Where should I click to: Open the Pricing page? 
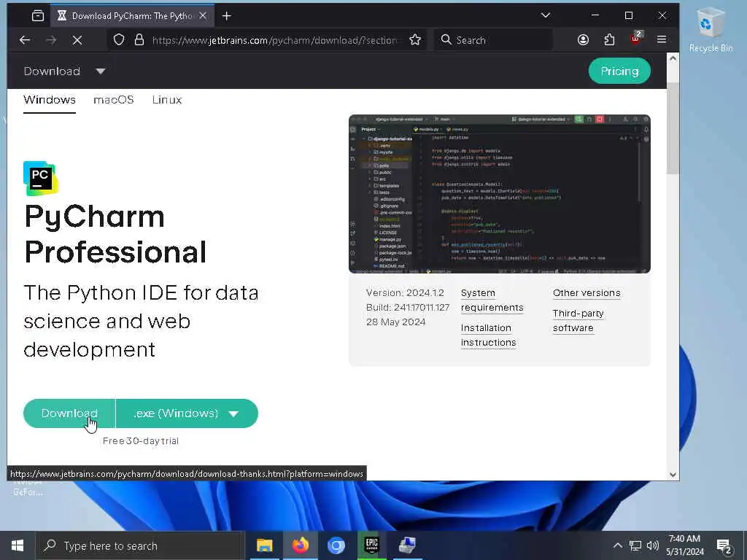tap(619, 71)
